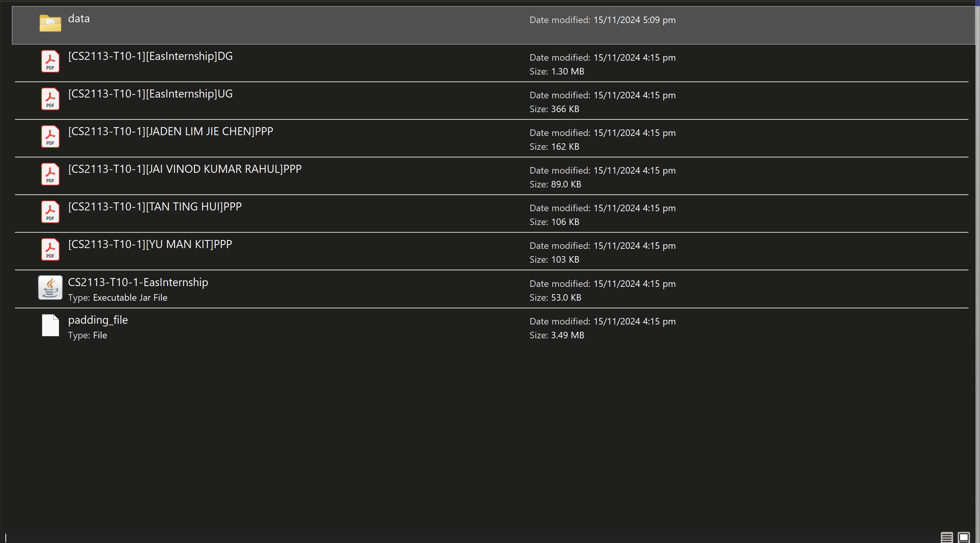The height and width of the screenshot is (543, 980).
Task: Select the TAN TING HUI PPP file name
Action: [155, 207]
